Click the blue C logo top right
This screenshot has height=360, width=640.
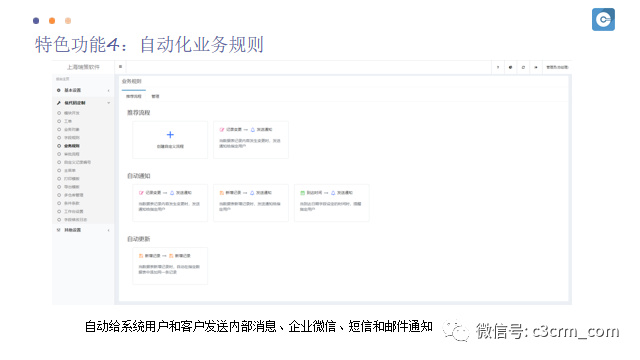click(603, 19)
